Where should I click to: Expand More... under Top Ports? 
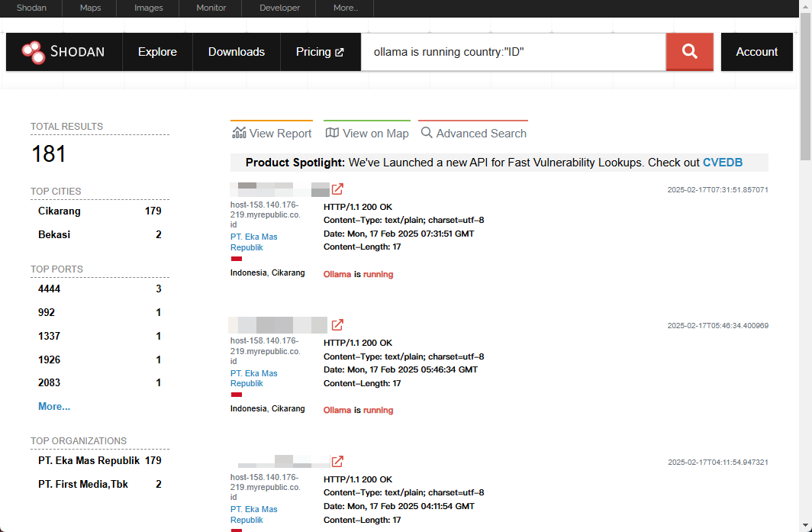pyautogui.click(x=54, y=407)
